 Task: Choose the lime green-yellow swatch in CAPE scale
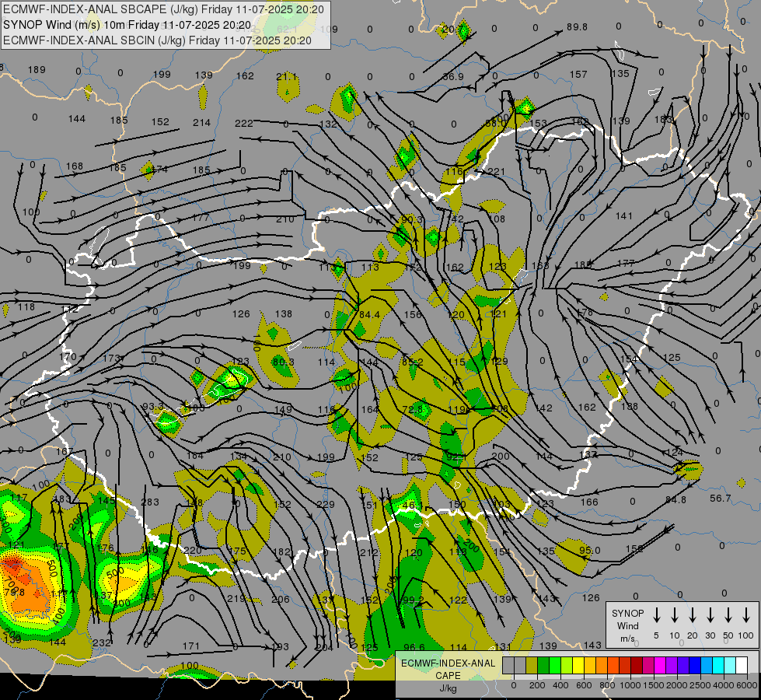[x=567, y=666]
